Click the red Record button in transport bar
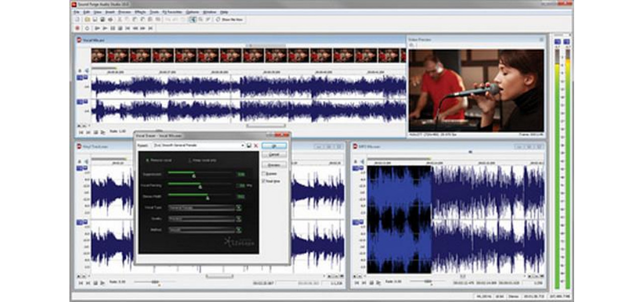644x302 pixels. click(78, 28)
